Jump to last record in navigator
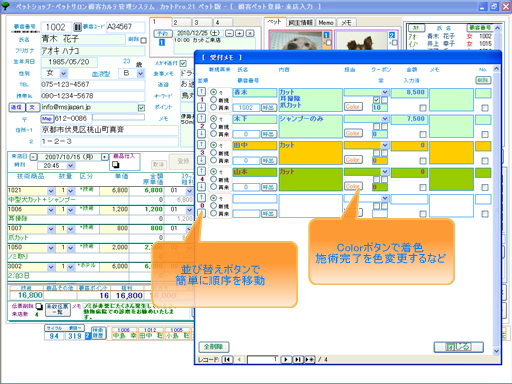 click(297, 359)
